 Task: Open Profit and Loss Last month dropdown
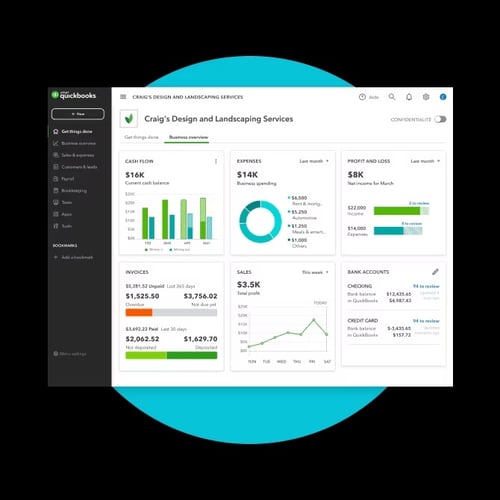[x=425, y=161]
